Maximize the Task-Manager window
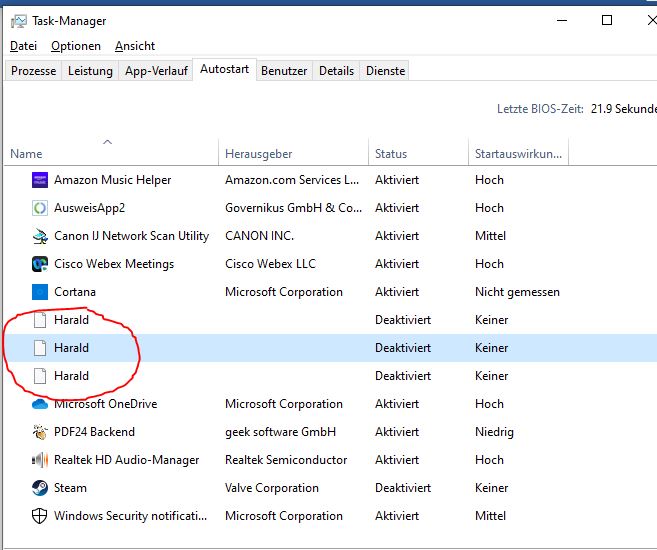 pyautogui.click(x=607, y=20)
